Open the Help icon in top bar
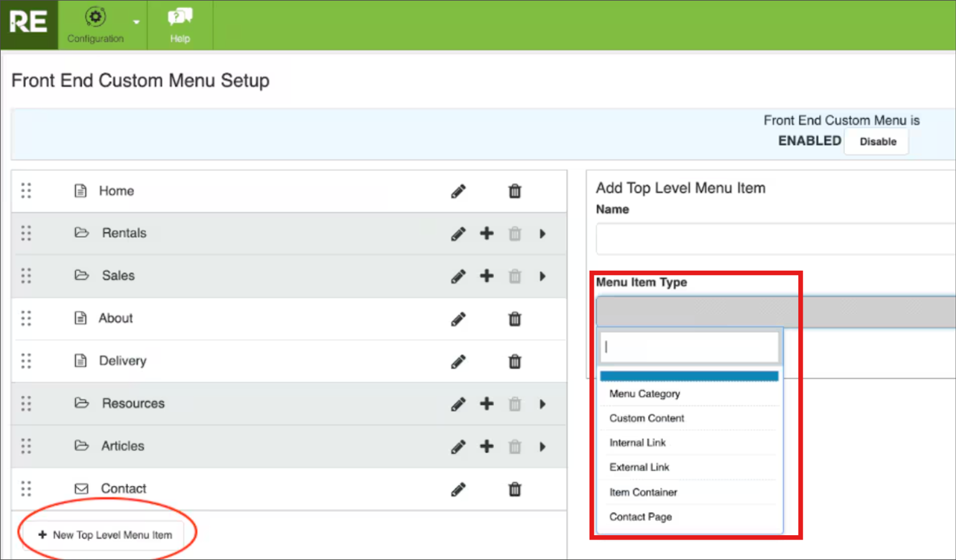The height and width of the screenshot is (560, 956). click(x=180, y=25)
